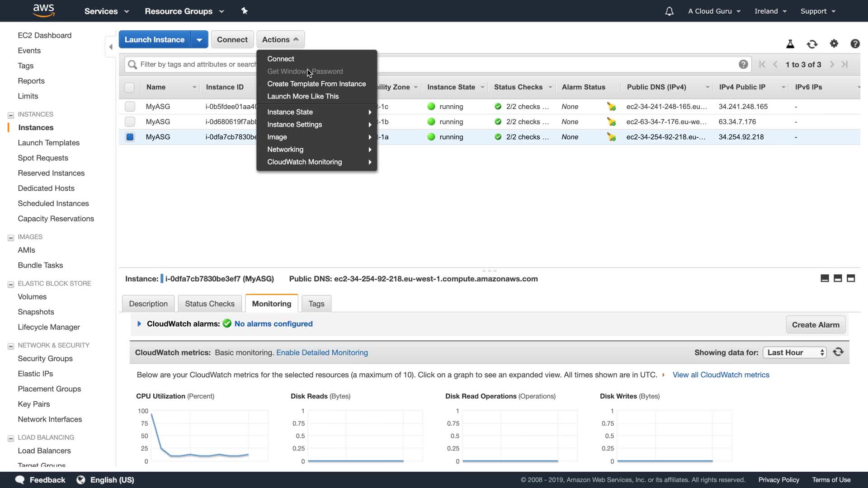This screenshot has height=488, width=868.
Task: Toggle the select-all instances checkbox
Action: [129, 87]
